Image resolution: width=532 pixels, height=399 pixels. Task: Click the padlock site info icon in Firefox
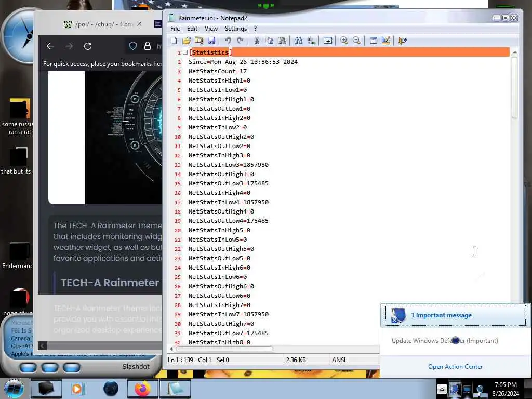pyautogui.click(x=147, y=46)
